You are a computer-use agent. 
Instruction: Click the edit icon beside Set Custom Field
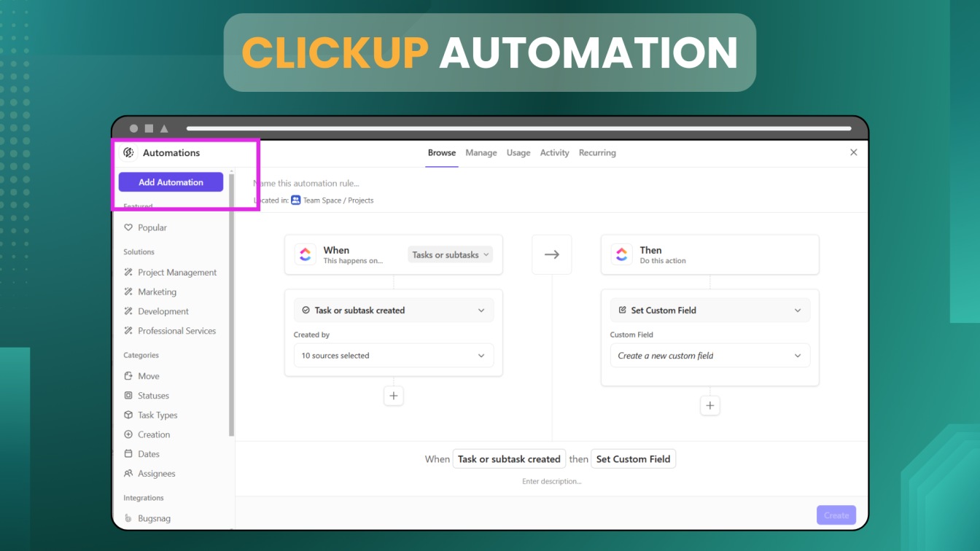tap(622, 310)
